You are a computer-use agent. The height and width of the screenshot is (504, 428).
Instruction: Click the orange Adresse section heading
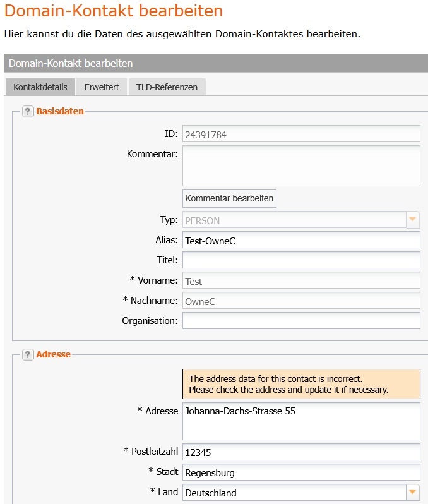(53, 354)
